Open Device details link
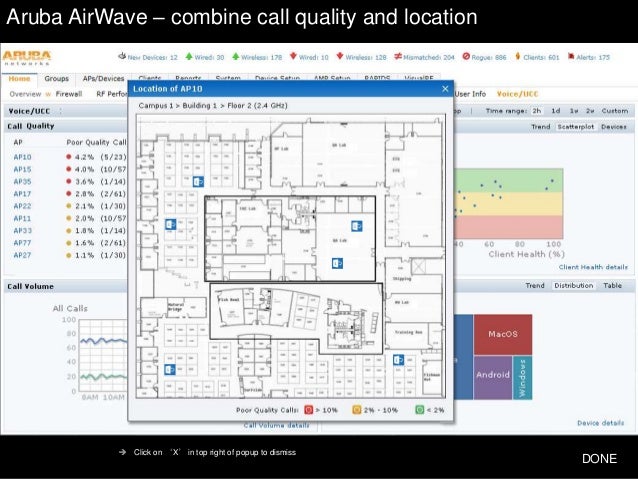Viewport: 638px width, 479px height. (601, 423)
